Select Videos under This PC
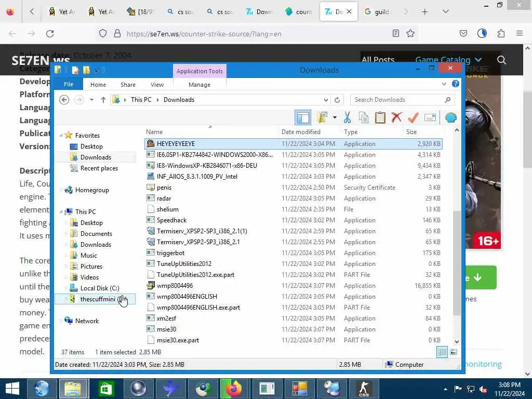The image size is (532, 399). (89, 277)
